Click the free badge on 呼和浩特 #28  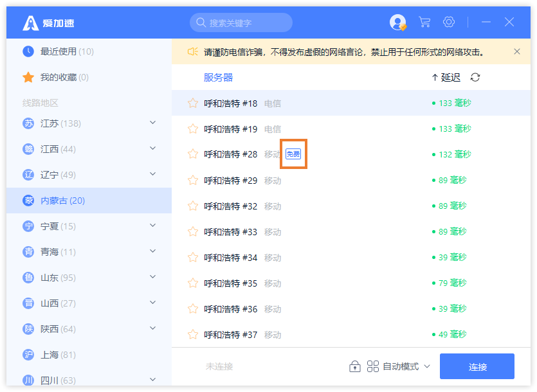293,154
